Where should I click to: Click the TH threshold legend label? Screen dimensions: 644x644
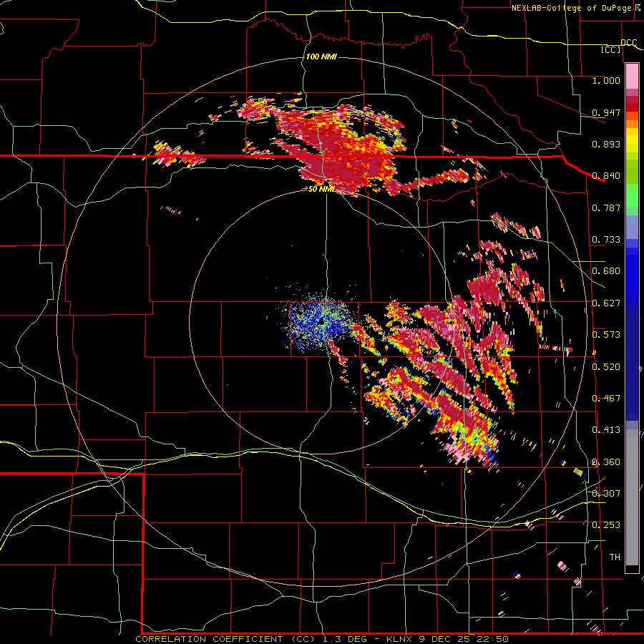click(615, 557)
